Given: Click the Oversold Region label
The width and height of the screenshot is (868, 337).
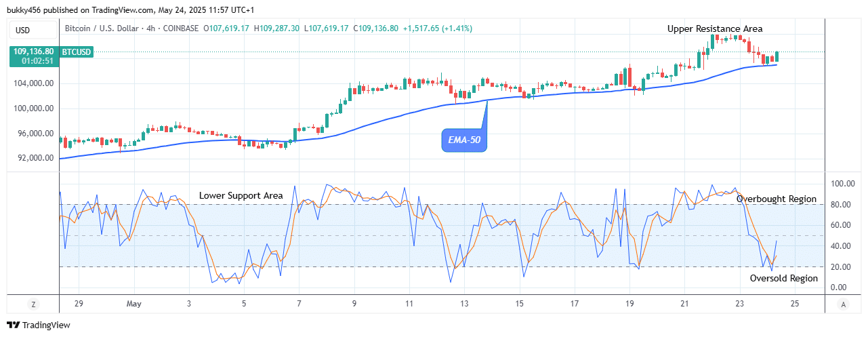Looking at the screenshot, I should tap(783, 278).
